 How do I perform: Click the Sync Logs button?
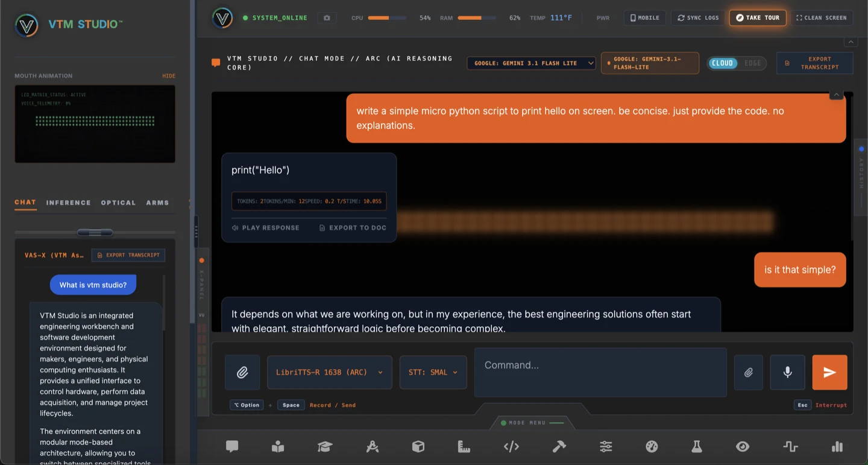tap(698, 18)
